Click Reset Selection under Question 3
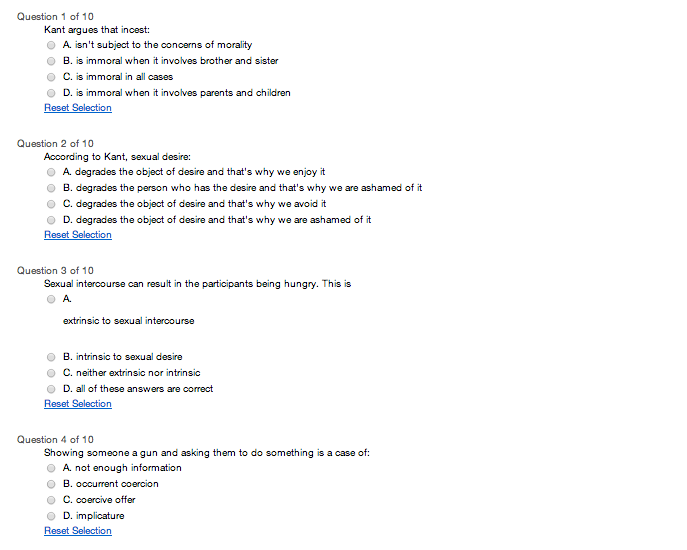 pos(78,404)
